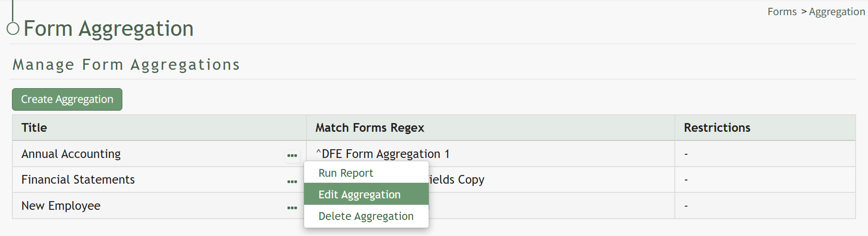This screenshot has width=868, height=236.
Task: Open the Financial Statements row actions ellipsis
Action: pos(292,182)
